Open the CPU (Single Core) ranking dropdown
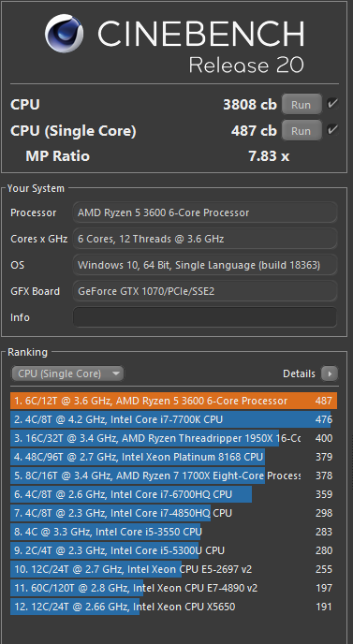 (x=67, y=373)
